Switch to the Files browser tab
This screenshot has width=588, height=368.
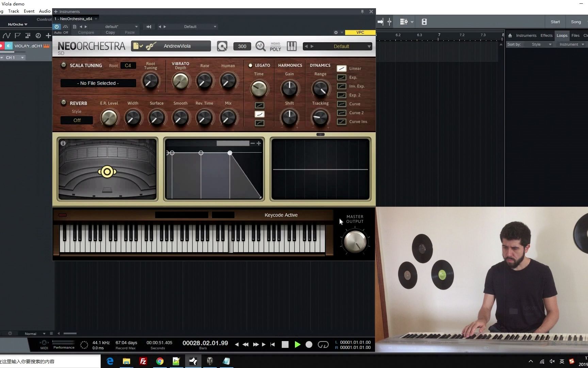tap(575, 35)
